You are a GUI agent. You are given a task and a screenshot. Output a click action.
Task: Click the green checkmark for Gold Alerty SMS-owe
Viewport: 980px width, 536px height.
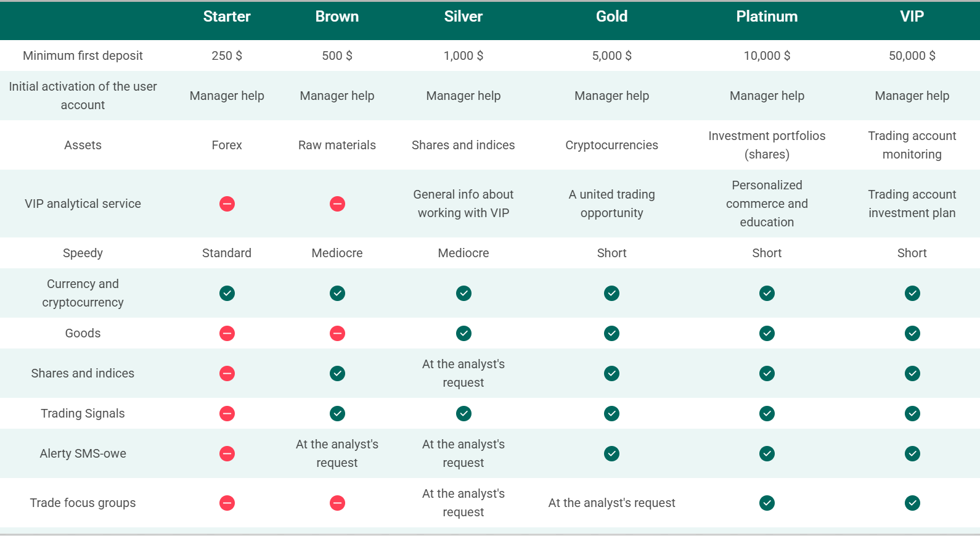click(611, 453)
